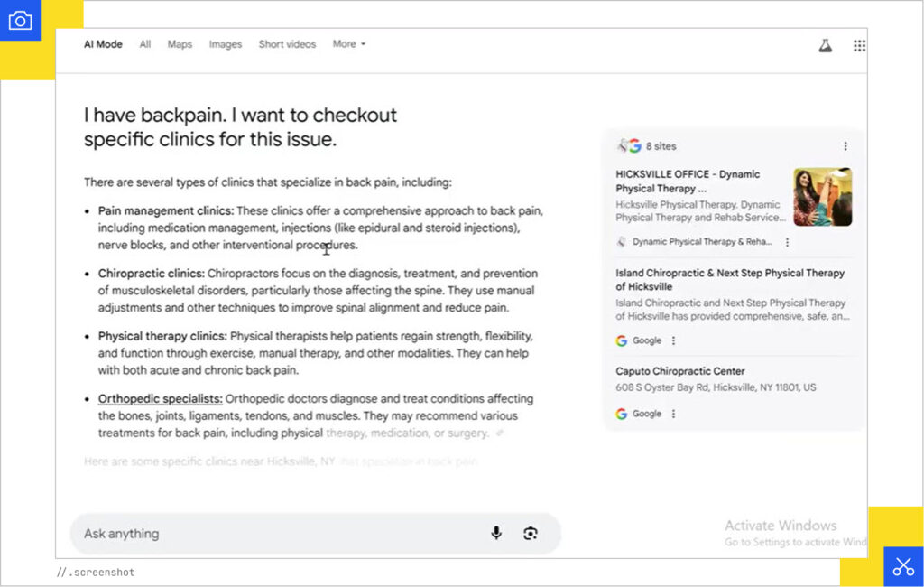This screenshot has width=924, height=587.
Task: Expand the More dropdown in the search tabs
Action: click(348, 44)
